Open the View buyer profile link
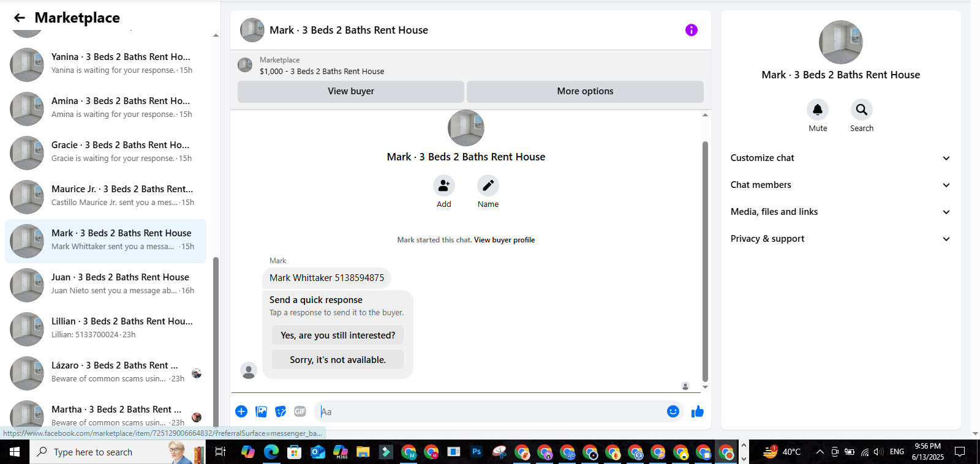This screenshot has width=980, height=464. (504, 240)
